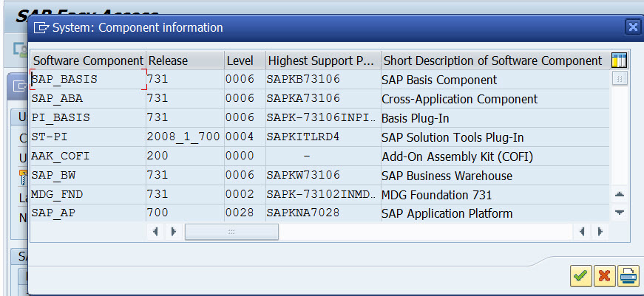Click the Release column header
This screenshot has width=644, height=296.
[x=186, y=61]
